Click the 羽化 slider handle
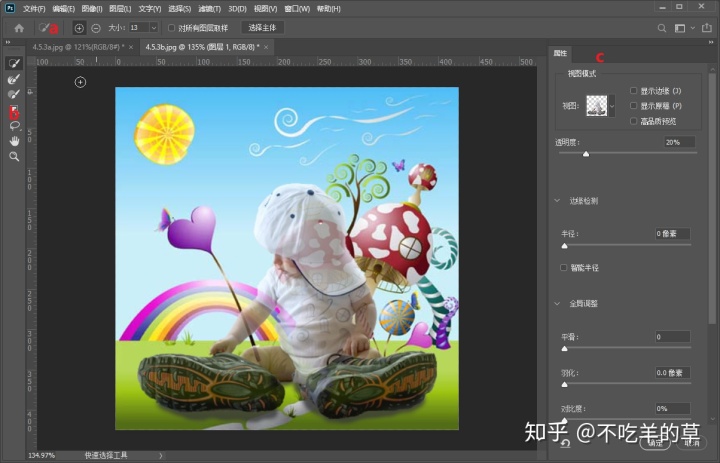The height and width of the screenshot is (463, 720). [x=564, y=384]
